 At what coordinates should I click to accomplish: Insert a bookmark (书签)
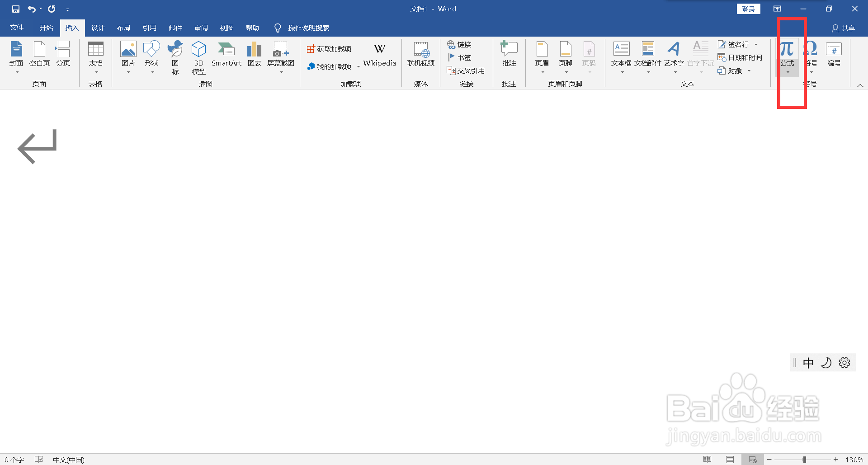[459, 57]
